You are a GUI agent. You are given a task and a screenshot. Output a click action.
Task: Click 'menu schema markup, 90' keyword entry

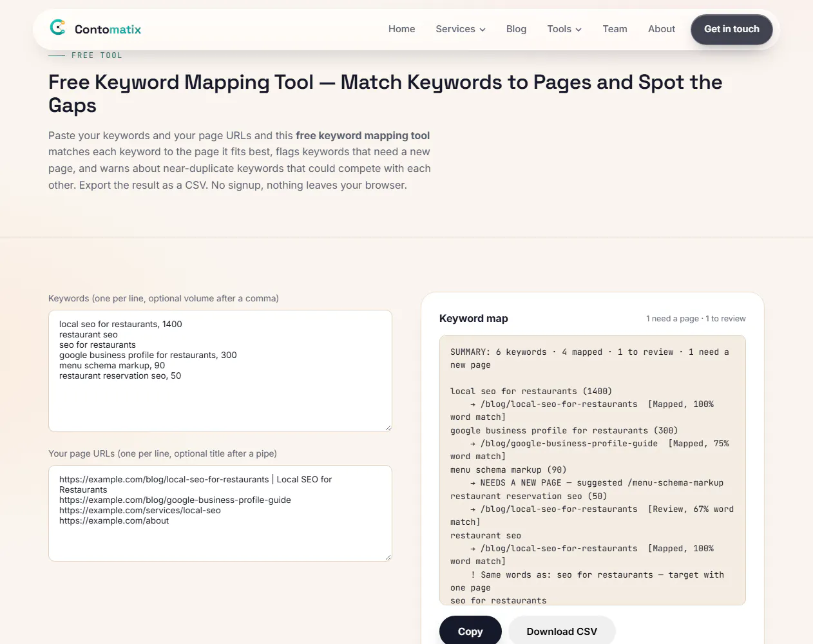point(112,365)
